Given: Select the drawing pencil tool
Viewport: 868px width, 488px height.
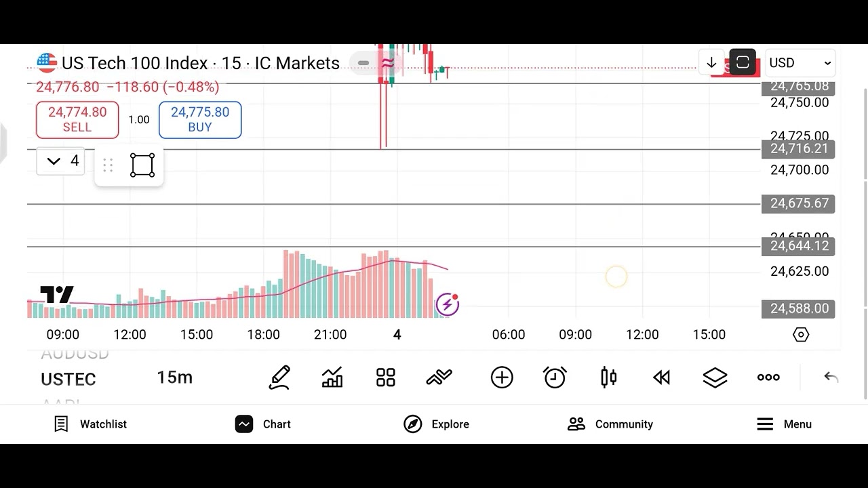Looking at the screenshot, I should click(x=279, y=378).
